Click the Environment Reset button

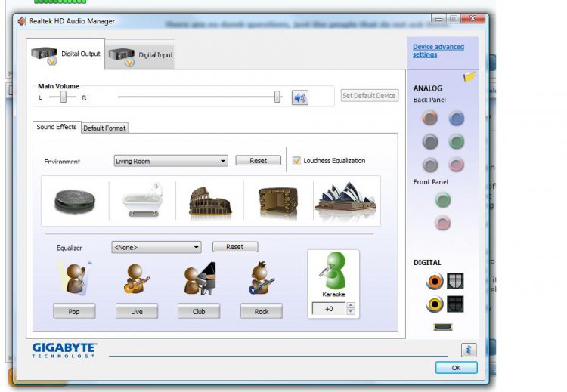click(259, 161)
